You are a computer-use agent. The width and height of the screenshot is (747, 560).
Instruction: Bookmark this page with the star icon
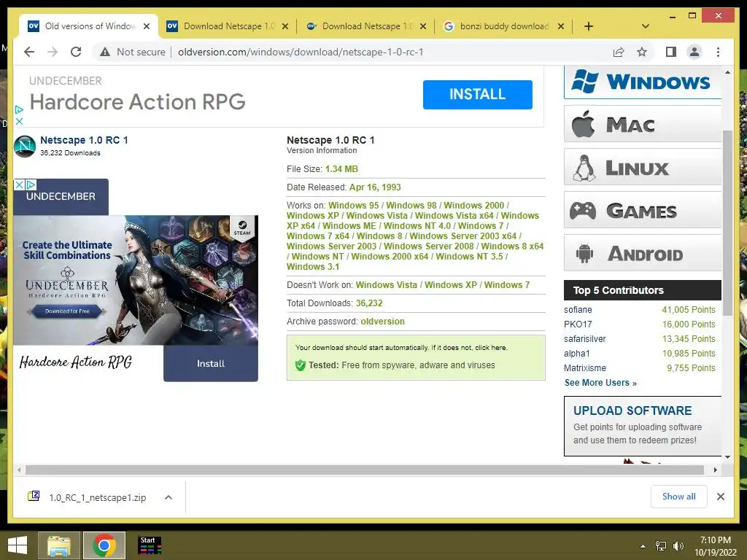pyautogui.click(x=642, y=52)
